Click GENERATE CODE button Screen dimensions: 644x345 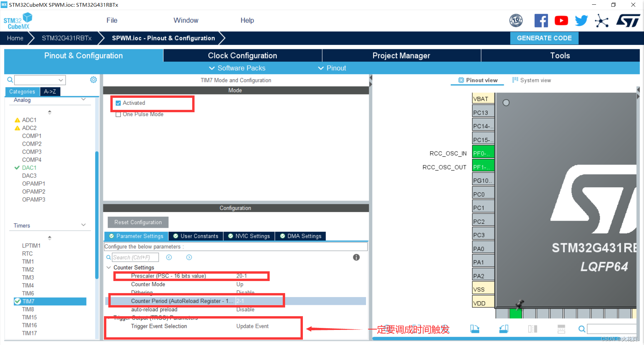click(544, 38)
